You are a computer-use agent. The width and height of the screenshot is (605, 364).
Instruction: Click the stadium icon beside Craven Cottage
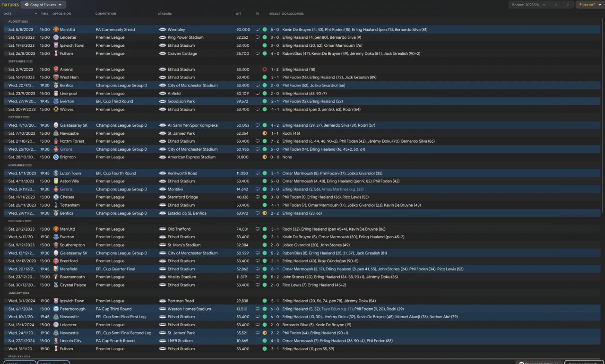tap(163, 54)
